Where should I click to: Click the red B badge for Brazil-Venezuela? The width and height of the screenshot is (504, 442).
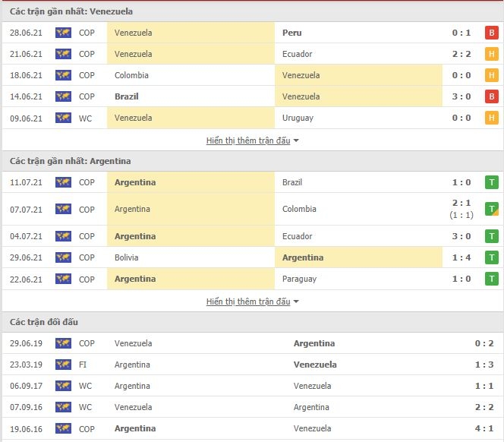click(491, 96)
